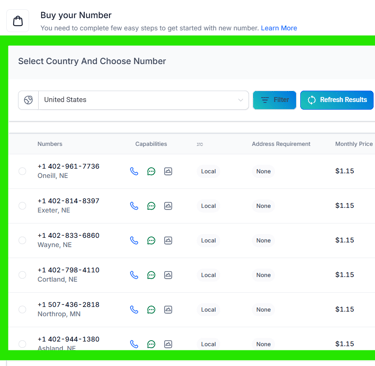The height and width of the screenshot is (366, 375).
Task: Click MMS image icon for Exeter, NE number
Action: point(168,206)
